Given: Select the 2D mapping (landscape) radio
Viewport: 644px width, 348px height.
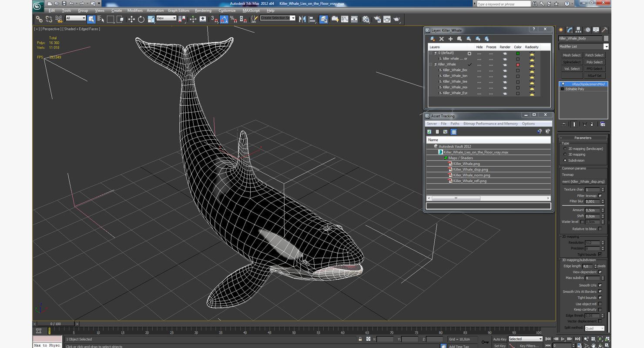Looking at the screenshot, I should (565, 149).
